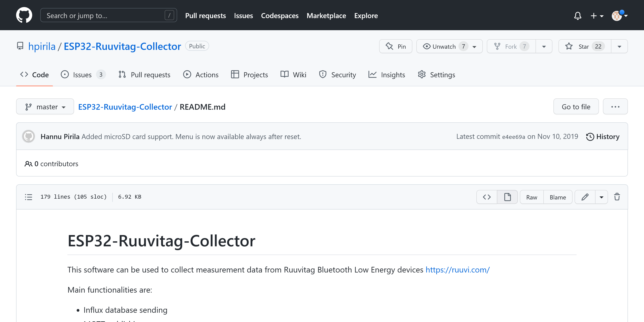This screenshot has width=644, height=322.
Task: Open the master branch dropdown
Action: 45,107
